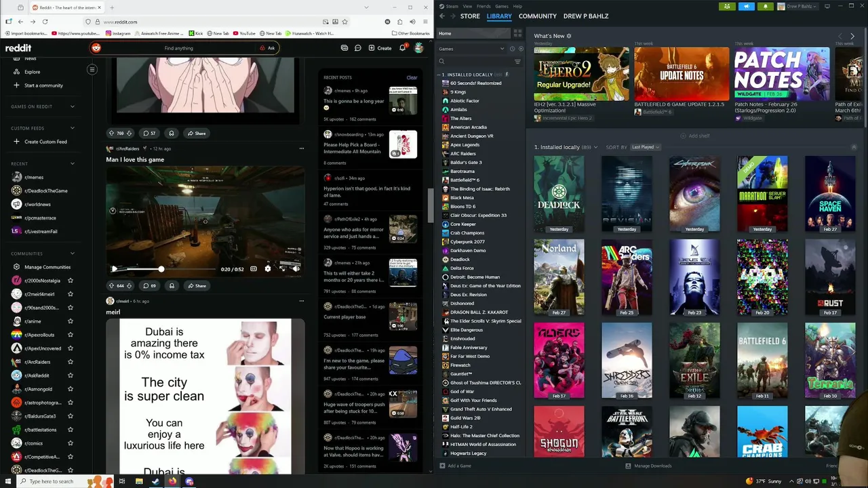Open advanced filter icon beside library search
This screenshot has height=488, width=868.
tap(517, 62)
